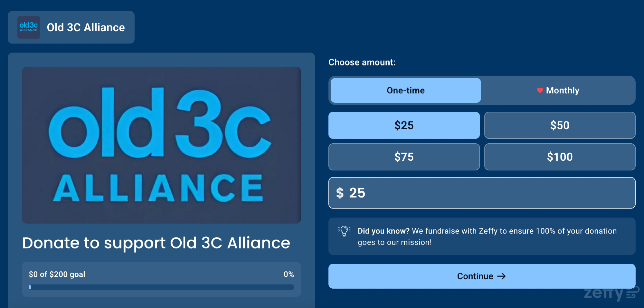Screen dimensions: 644x308
Task: Click the dollar sign in the amount field
Action: pos(340,193)
